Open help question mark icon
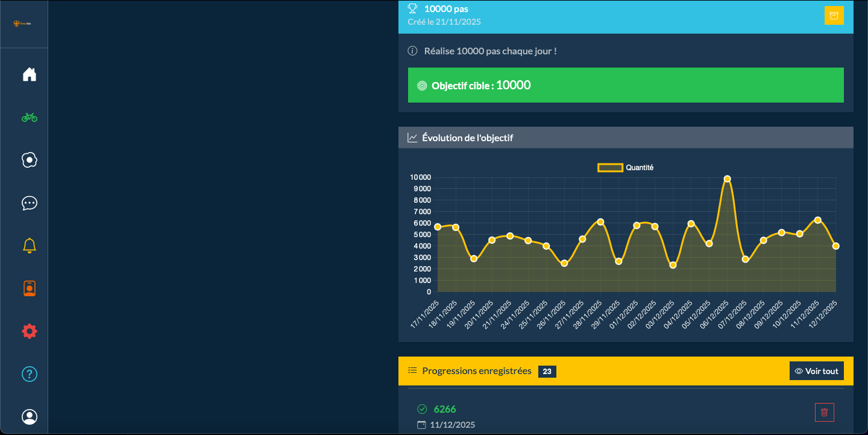Screen dimensions: 868x435 click(x=30, y=374)
